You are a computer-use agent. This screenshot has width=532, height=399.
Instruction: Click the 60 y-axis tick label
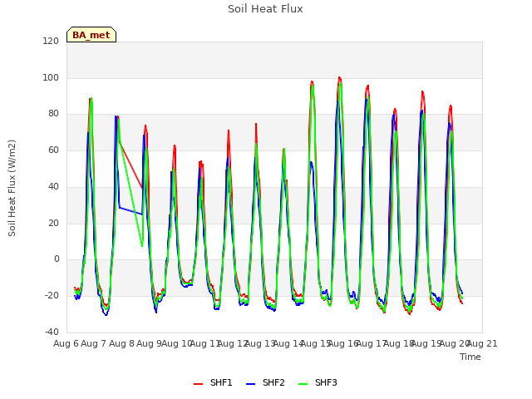(x=53, y=150)
